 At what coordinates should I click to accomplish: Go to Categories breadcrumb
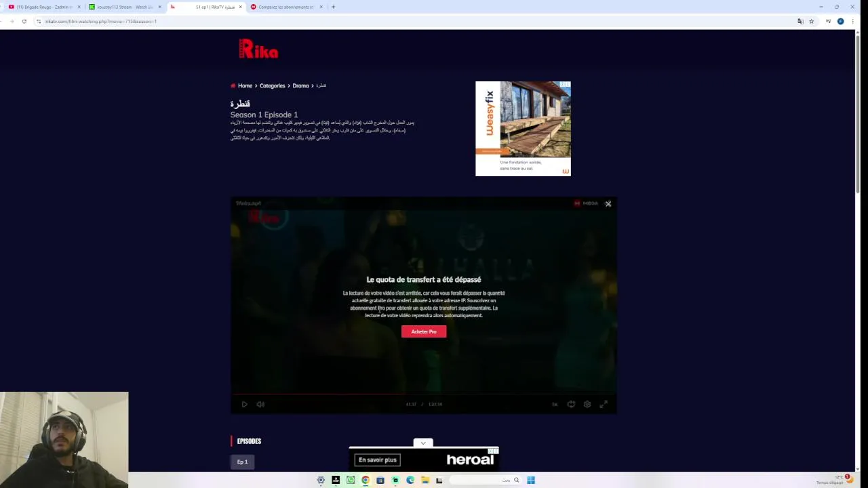(x=272, y=86)
